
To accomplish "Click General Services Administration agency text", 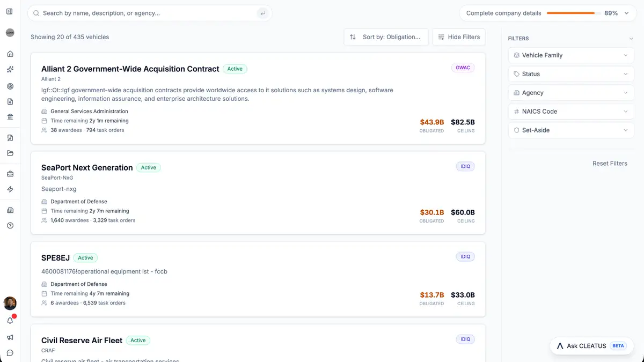I will [x=89, y=112].
